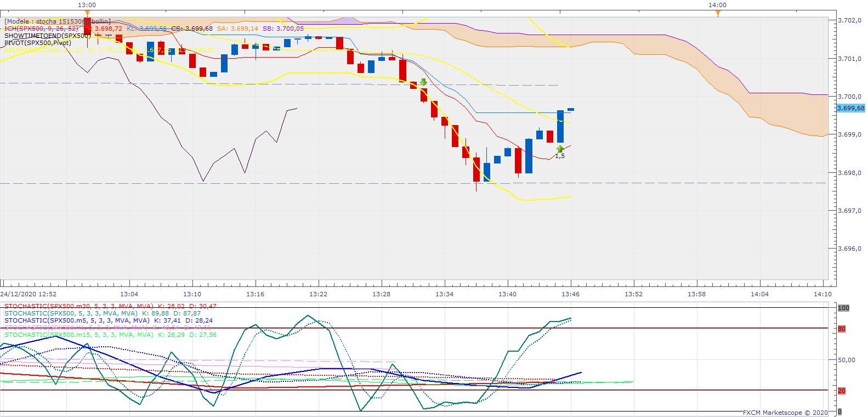868x417 pixels.
Task: Click the orange time marker at 14:00
Action: pos(718,13)
